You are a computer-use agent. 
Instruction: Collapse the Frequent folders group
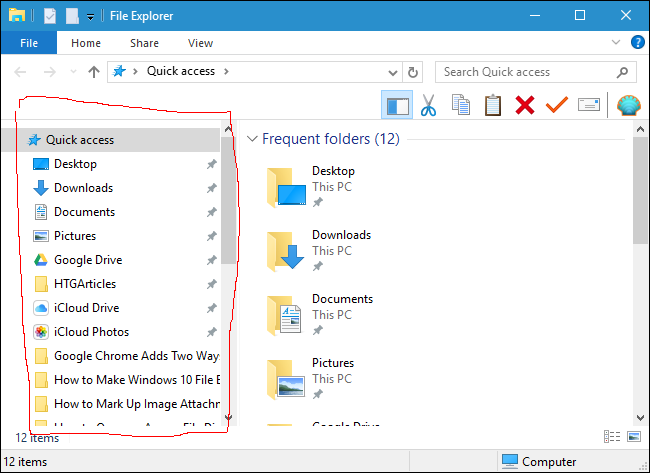[252, 138]
